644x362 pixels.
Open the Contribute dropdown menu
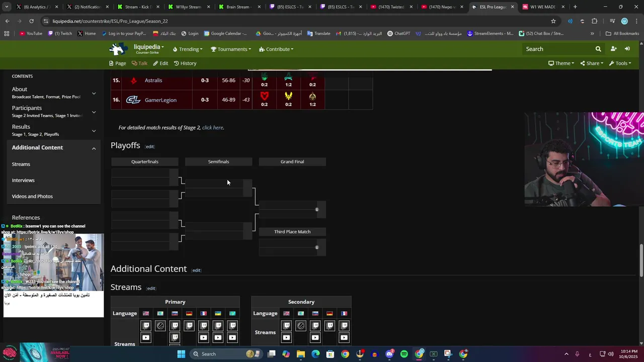coord(276,49)
